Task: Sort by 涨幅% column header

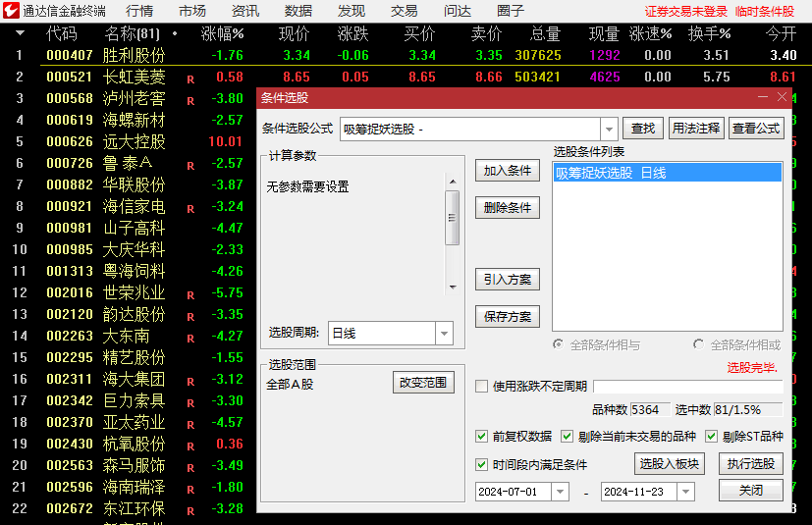Action: click(x=222, y=34)
